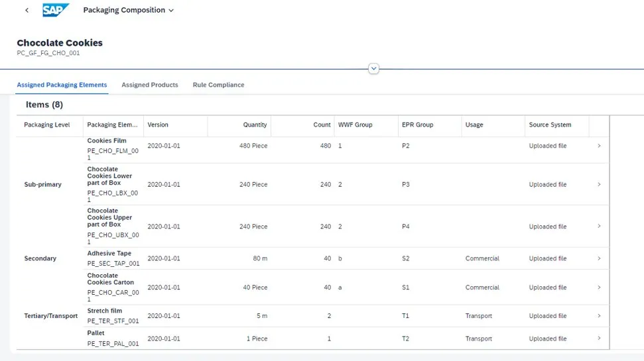Open Chocolate Cookies Upper part row arrow
The width and height of the screenshot is (644, 361).
[x=599, y=226]
